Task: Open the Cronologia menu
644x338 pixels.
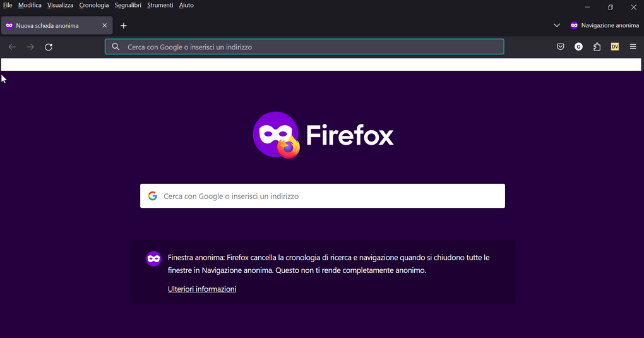Action: 93,5
